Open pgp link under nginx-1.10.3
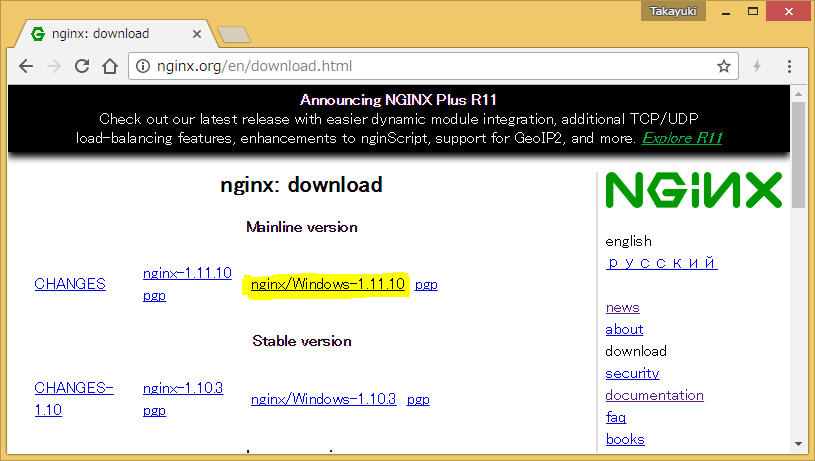Viewport: 815px width, 461px height. 154,411
